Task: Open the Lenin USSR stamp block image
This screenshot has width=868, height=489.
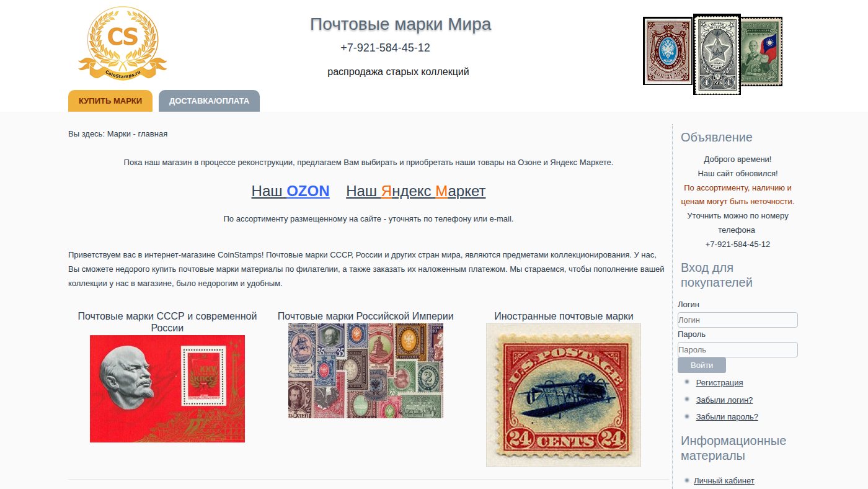Action: [167, 388]
